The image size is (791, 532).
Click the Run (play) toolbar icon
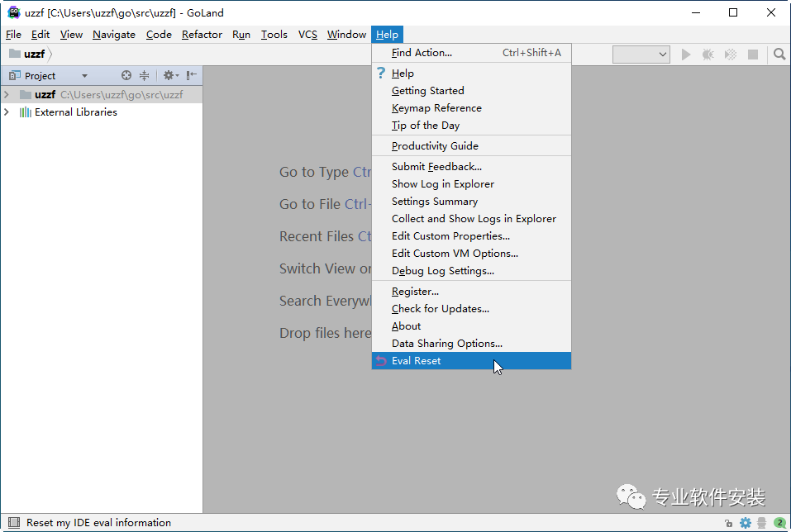(x=686, y=55)
